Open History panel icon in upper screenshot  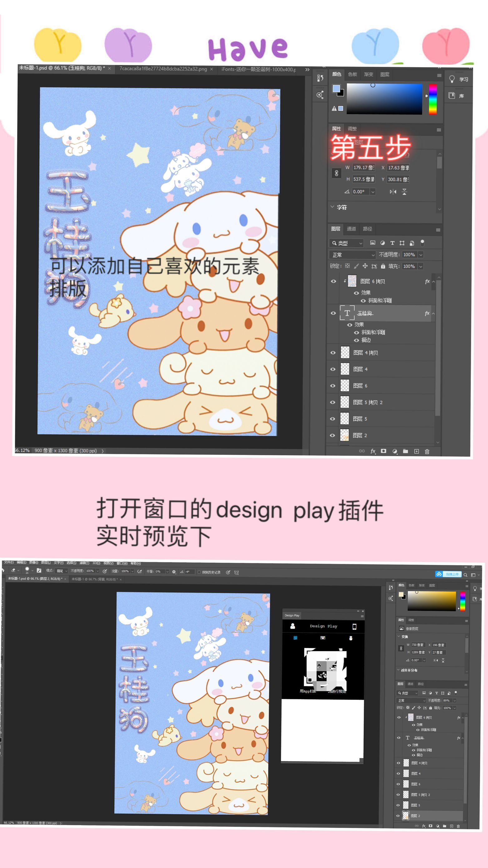pyautogui.click(x=320, y=78)
